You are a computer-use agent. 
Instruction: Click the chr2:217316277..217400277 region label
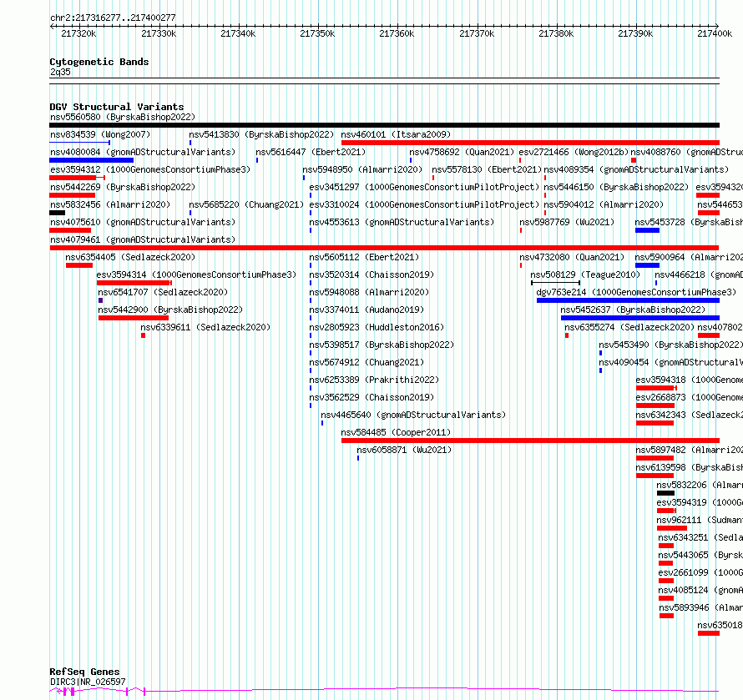[113, 18]
